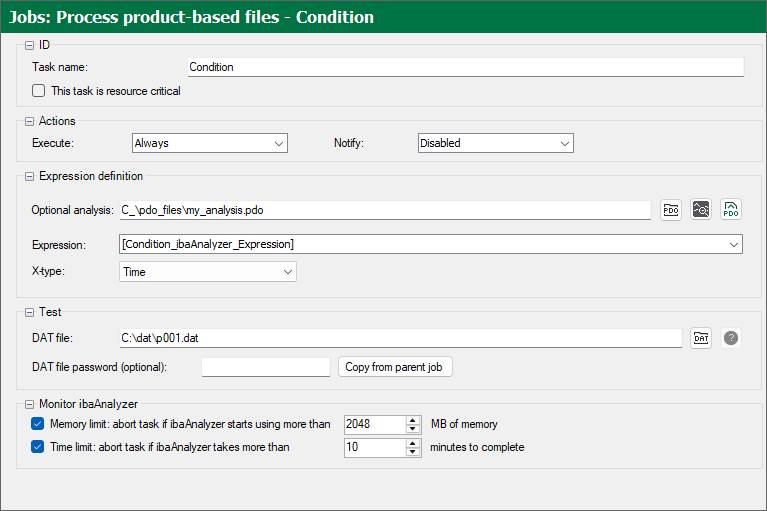Click the '[Condition_ibaAnalyzer_Expression]' text
The height and width of the screenshot is (511, 767).
[x=208, y=244]
